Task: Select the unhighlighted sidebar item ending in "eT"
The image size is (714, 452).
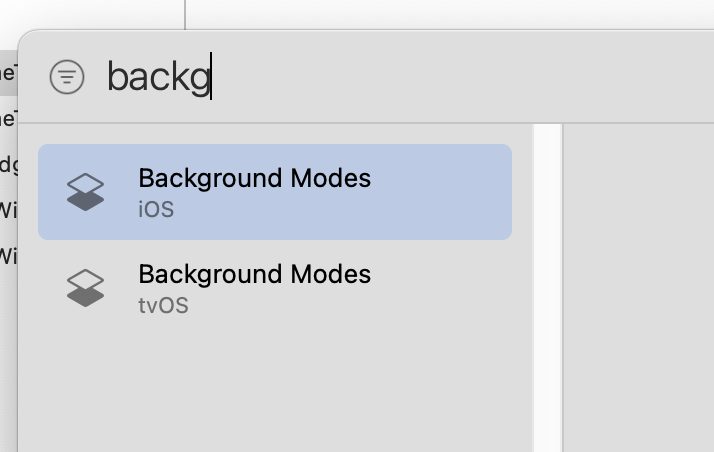Action: point(9,119)
